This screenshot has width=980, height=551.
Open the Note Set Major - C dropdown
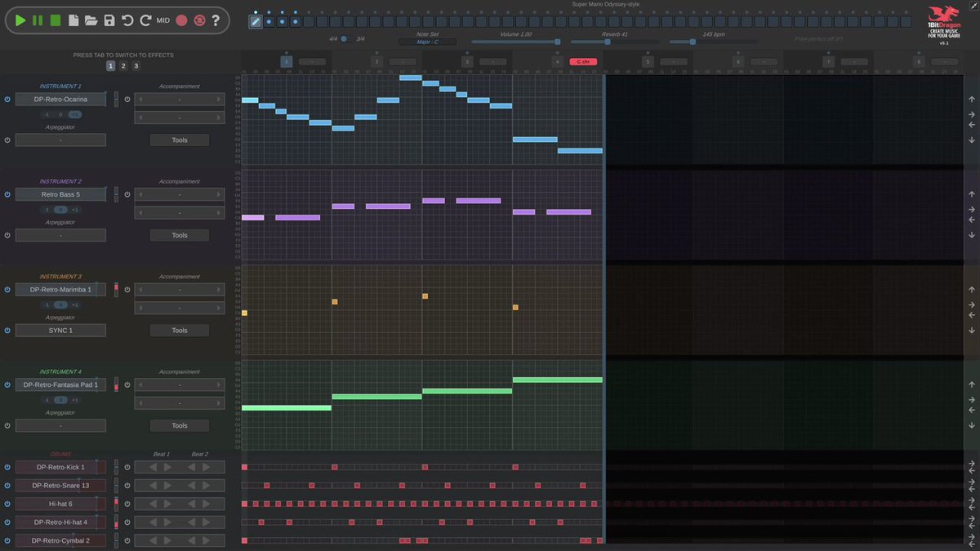[x=428, y=42]
